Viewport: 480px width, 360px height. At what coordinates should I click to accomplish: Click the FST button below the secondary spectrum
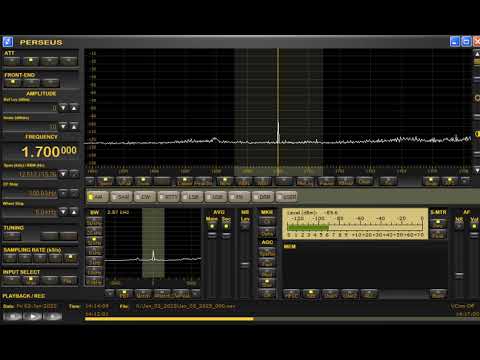(124, 294)
